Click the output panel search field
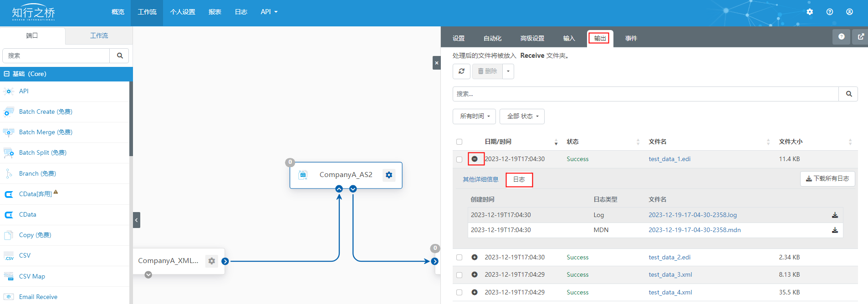Image resolution: width=868 pixels, height=304 pixels. 645,94
